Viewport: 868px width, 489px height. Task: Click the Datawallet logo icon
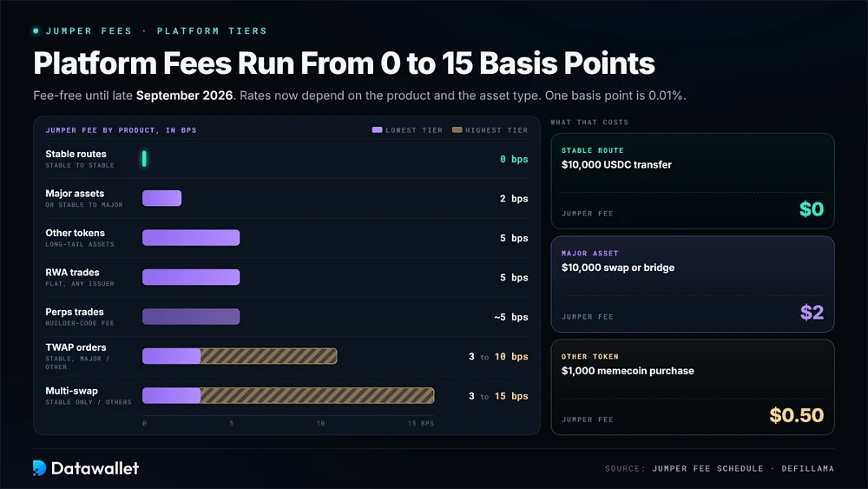[x=39, y=468]
